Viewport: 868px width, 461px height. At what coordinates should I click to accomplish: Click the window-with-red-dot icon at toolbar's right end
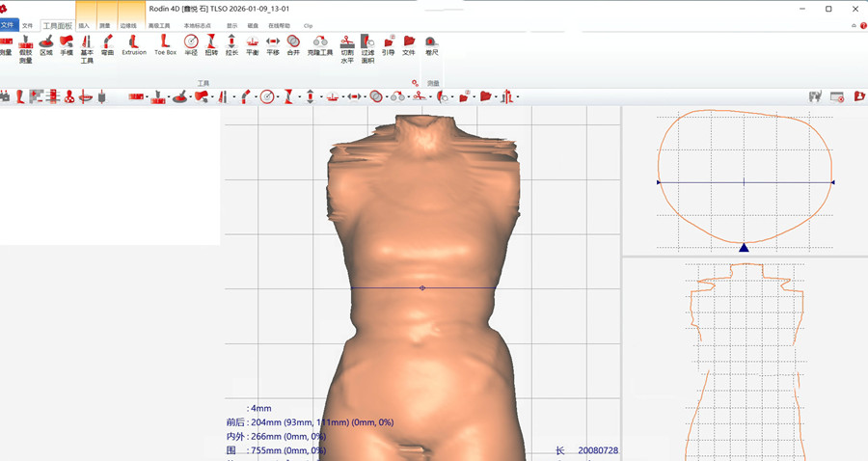coord(837,96)
